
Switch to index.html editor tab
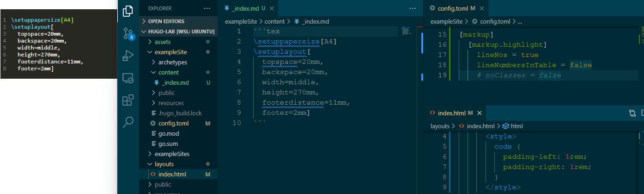point(455,113)
